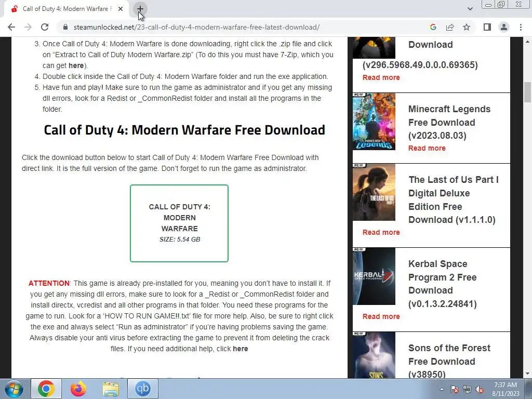Share this page icon

tap(450, 27)
